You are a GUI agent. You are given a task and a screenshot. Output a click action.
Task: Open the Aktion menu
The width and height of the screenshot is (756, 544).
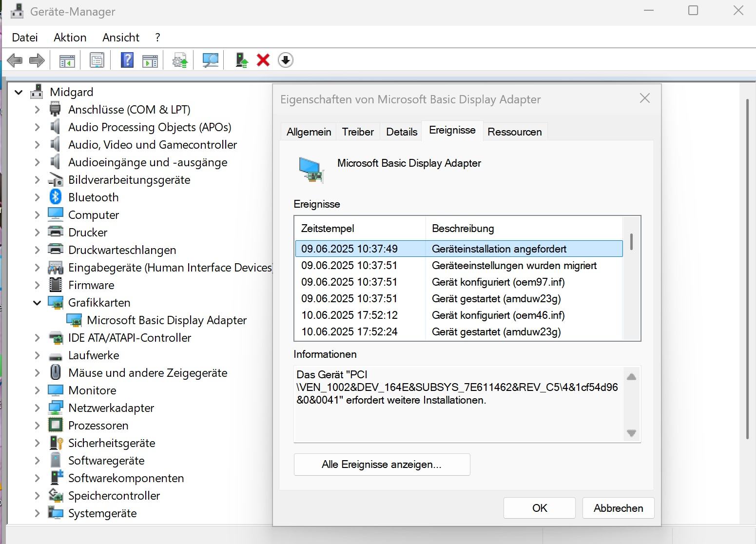click(70, 38)
